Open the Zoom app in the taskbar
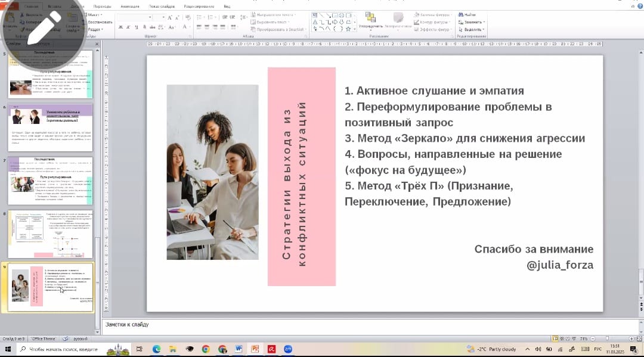The image size is (644, 357). pos(287,349)
